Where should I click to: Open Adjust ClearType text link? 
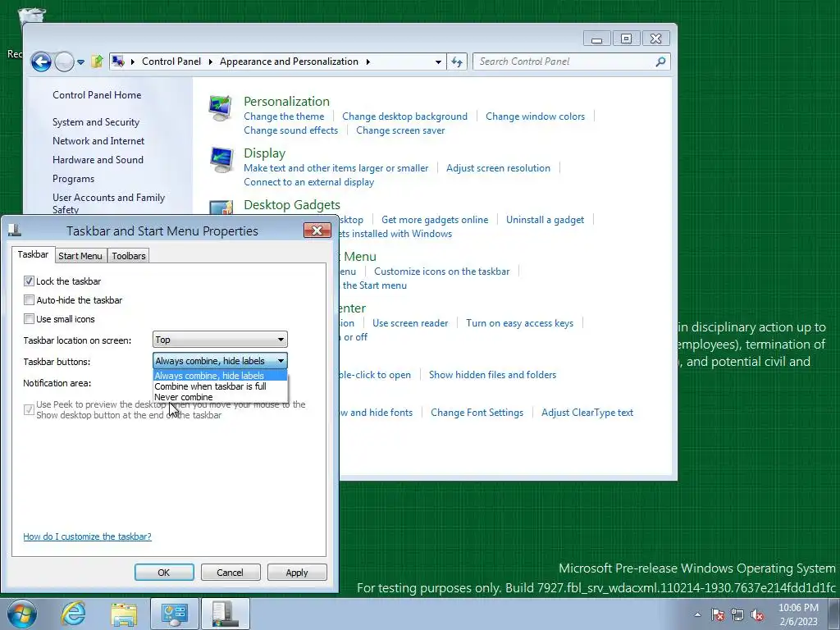pos(587,413)
